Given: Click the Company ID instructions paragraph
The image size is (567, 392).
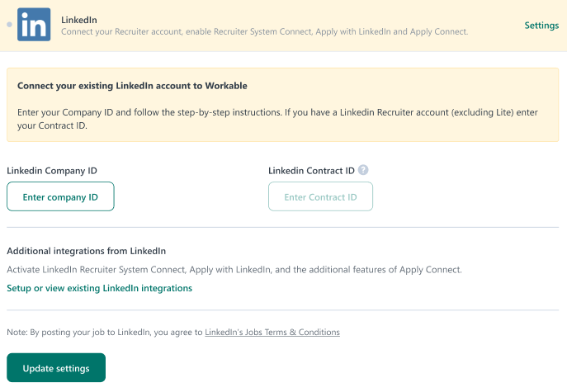Looking at the screenshot, I should tap(277, 119).
